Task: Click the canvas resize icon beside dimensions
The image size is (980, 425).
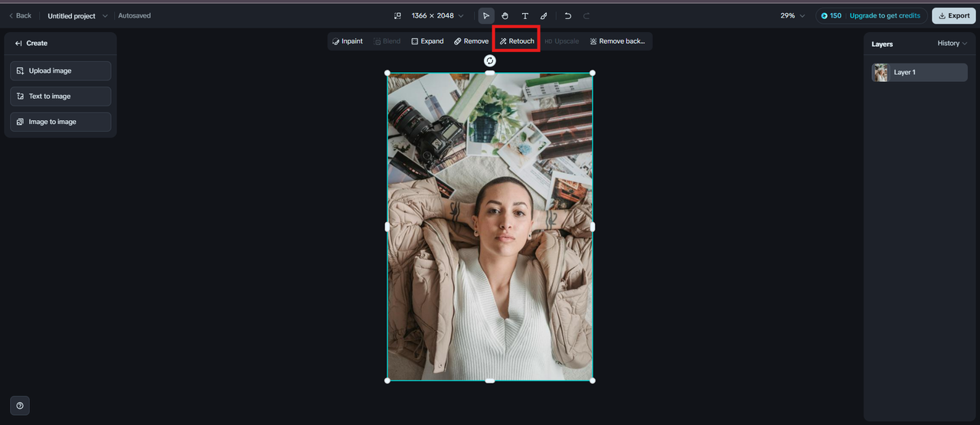Action: tap(397, 15)
